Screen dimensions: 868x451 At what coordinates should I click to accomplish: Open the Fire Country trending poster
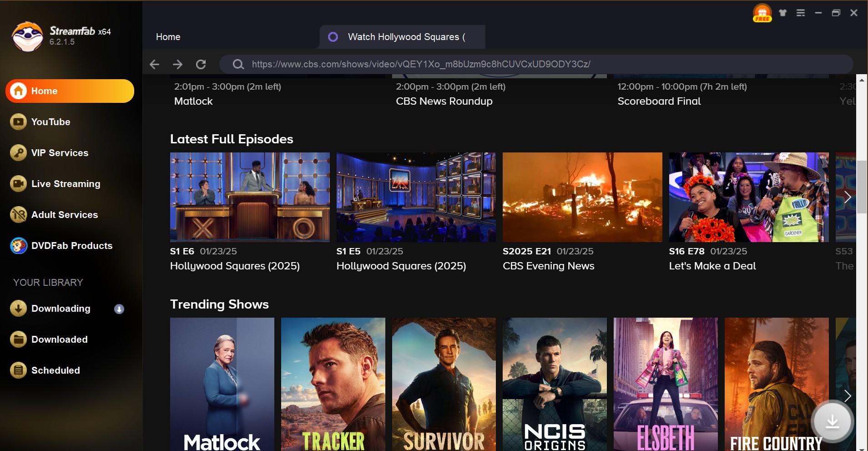click(x=777, y=384)
